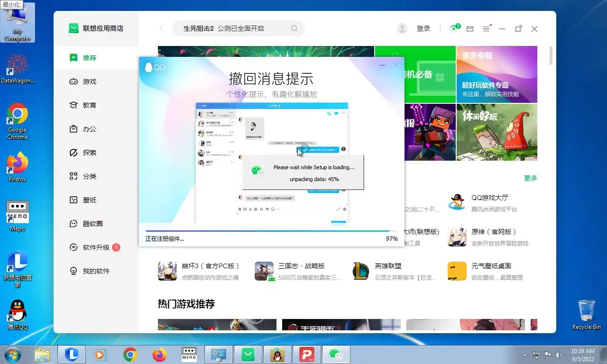Launch the Firefox desktop shortcut
Screen dimensions: 607x364
tap(18, 167)
